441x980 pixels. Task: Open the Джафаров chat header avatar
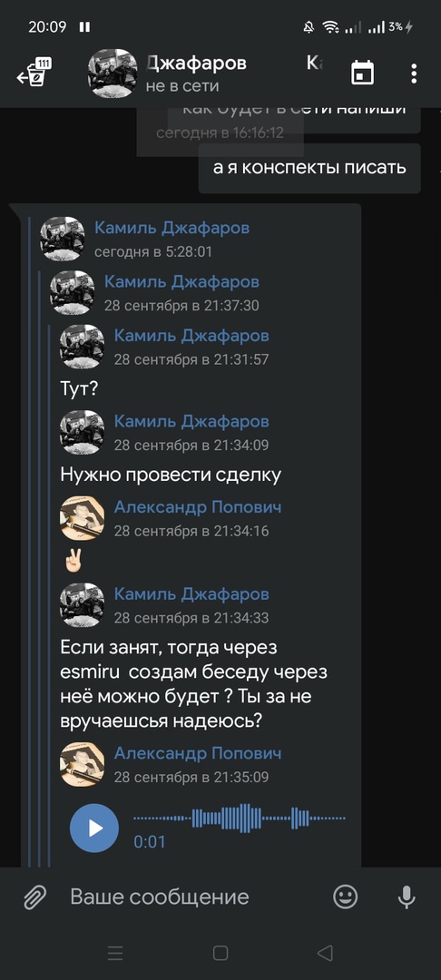coord(113,73)
